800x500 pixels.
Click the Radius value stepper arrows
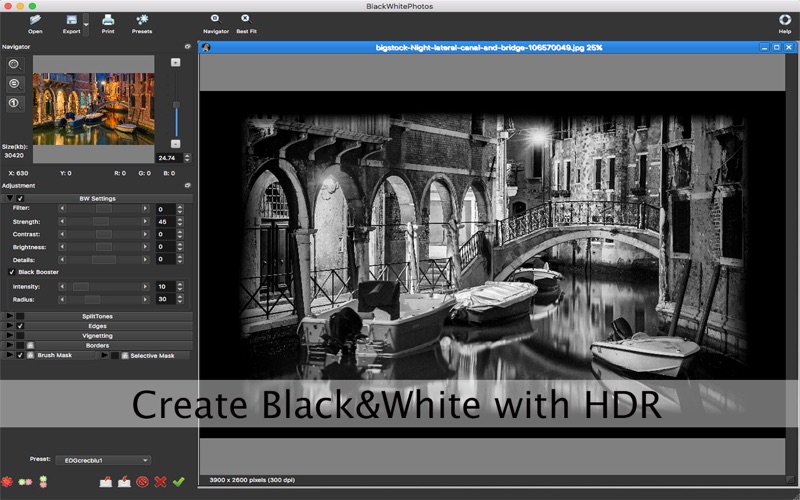pos(180,299)
